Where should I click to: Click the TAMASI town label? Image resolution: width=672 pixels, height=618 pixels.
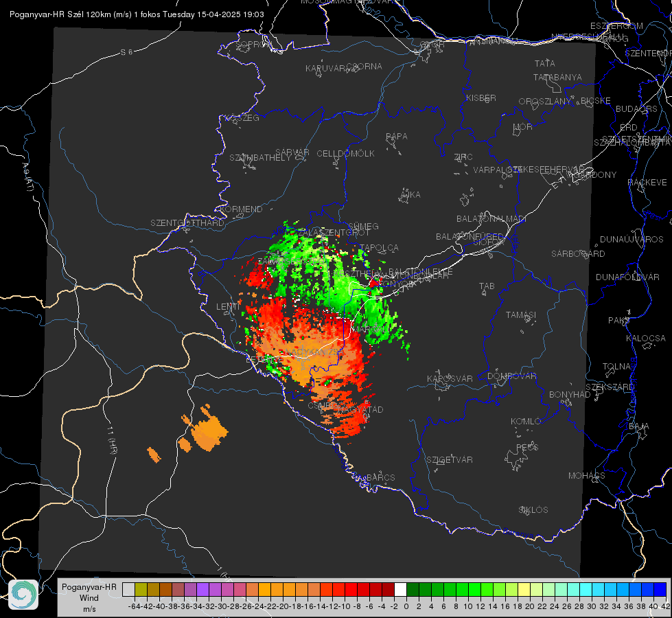521,315
